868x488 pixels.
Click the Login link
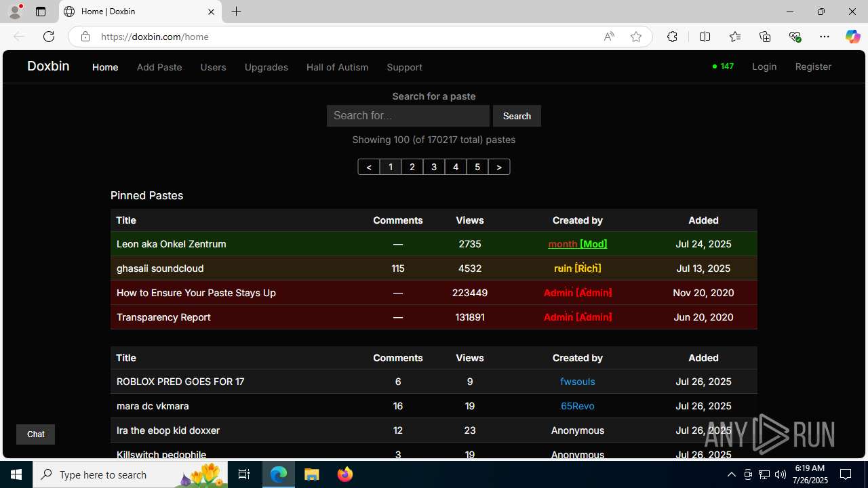pyautogui.click(x=764, y=66)
